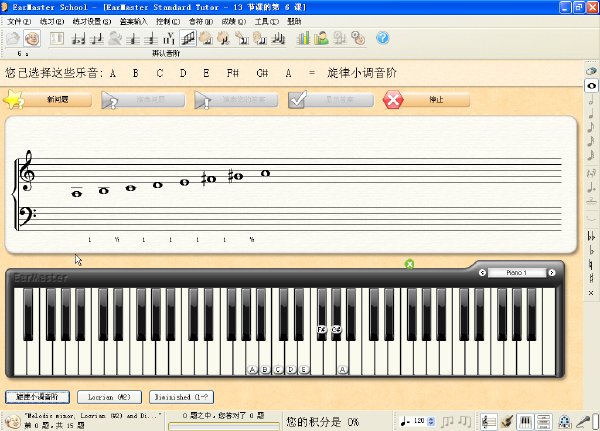The height and width of the screenshot is (431, 600).
Task: Select the interval comparison exercise icon
Action: (78, 39)
